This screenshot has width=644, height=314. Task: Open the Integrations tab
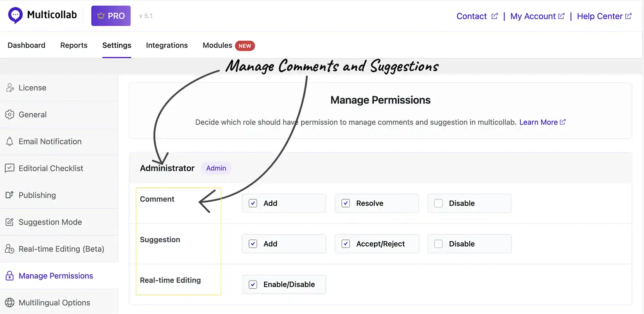pyautogui.click(x=167, y=45)
